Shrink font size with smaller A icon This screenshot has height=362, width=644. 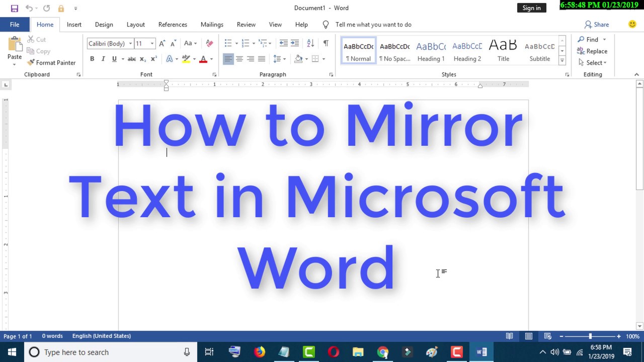click(x=173, y=44)
